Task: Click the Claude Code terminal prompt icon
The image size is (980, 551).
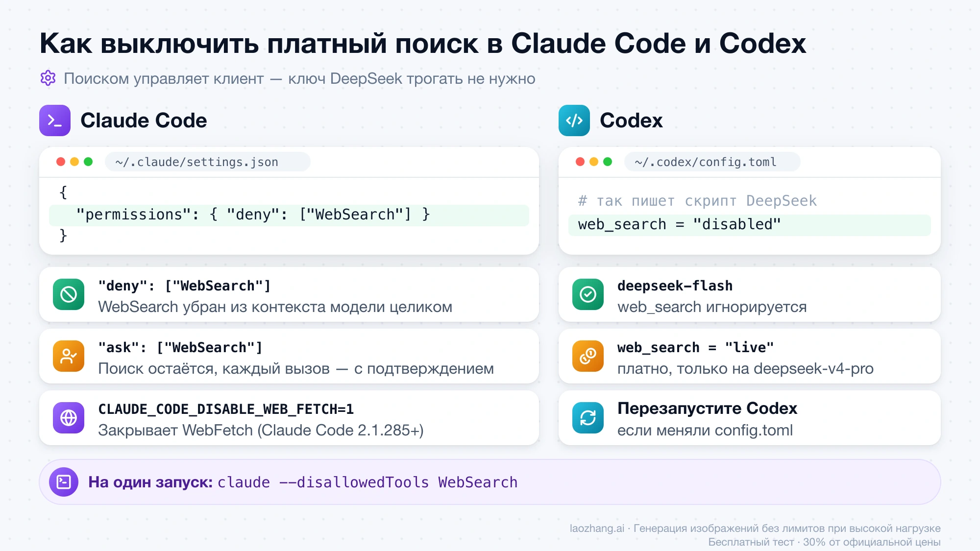Action: click(x=55, y=120)
